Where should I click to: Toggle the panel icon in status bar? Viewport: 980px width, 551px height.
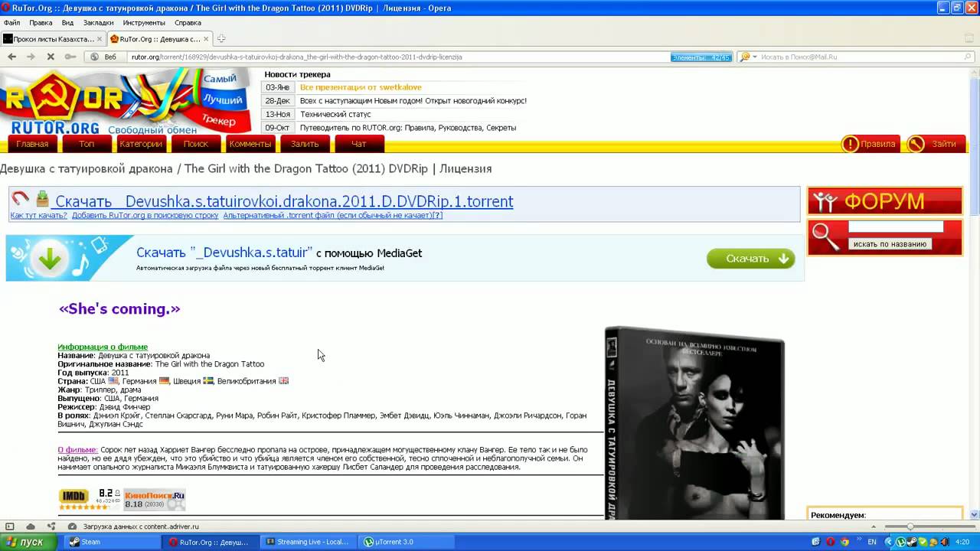10,527
